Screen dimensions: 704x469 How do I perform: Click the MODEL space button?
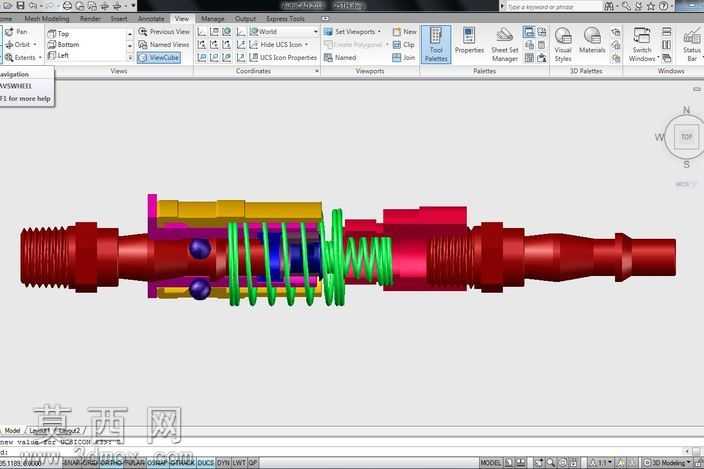pos(491,462)
